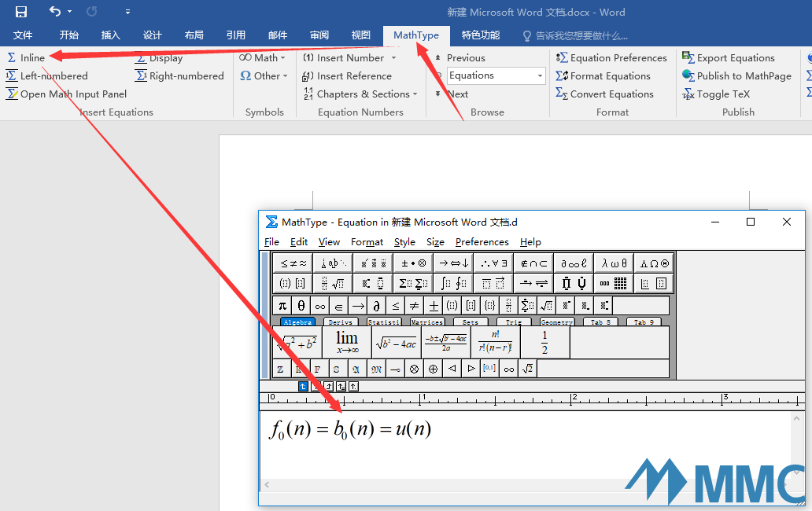Open Math Input Panel
Viewport: 812px width, 511px height.
point(66,94)
